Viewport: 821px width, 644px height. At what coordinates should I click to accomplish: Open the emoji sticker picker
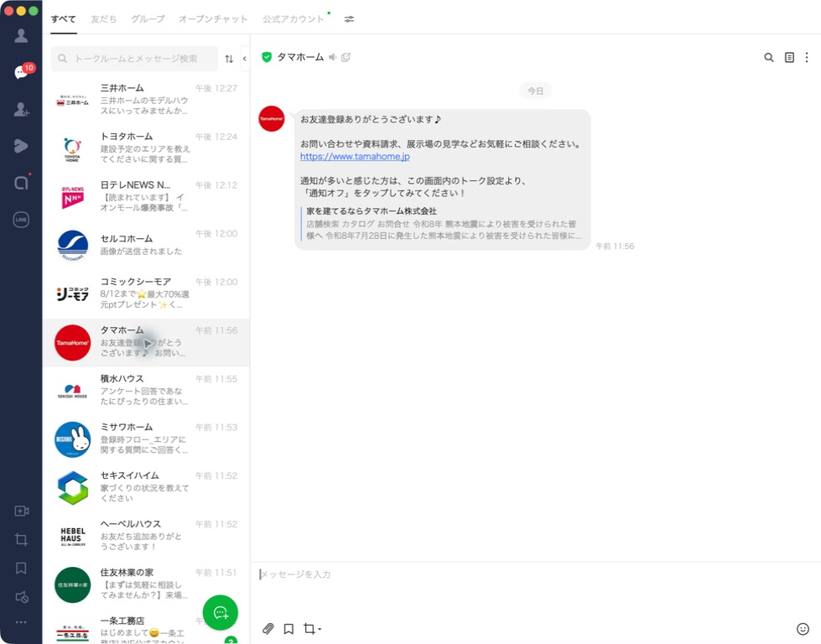(x=803, y=628)
